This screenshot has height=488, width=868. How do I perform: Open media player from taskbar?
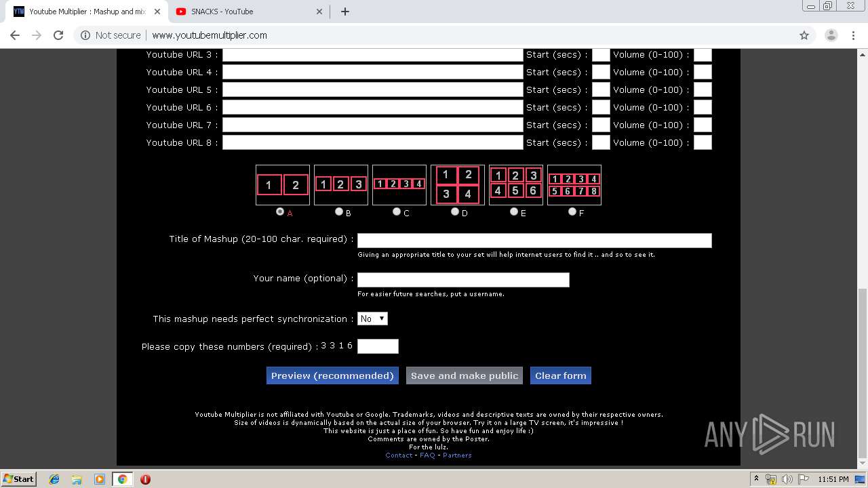pos(100,479)
